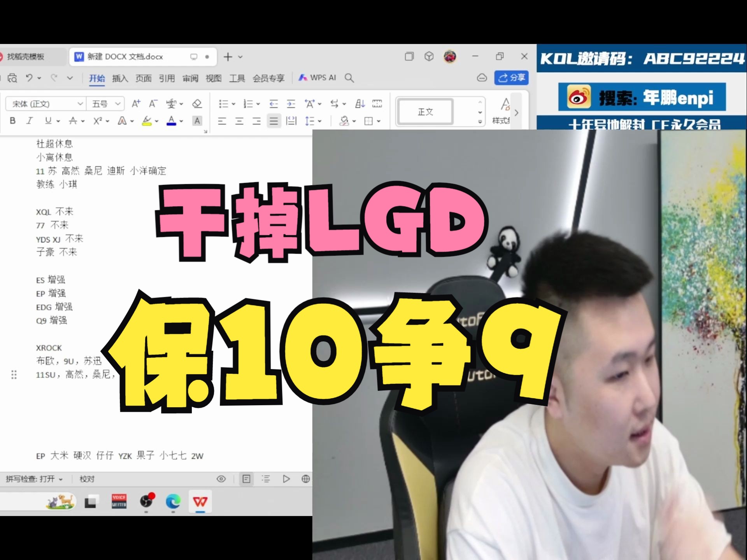The image size is (747, 560).
Task: Click the multi-window icon in title bar
Action: click(x=409, y=56)
